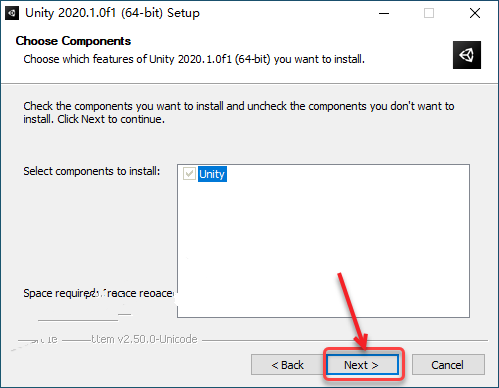
Task: Close the Unity Setup window
Action: [x=475, y=13]
